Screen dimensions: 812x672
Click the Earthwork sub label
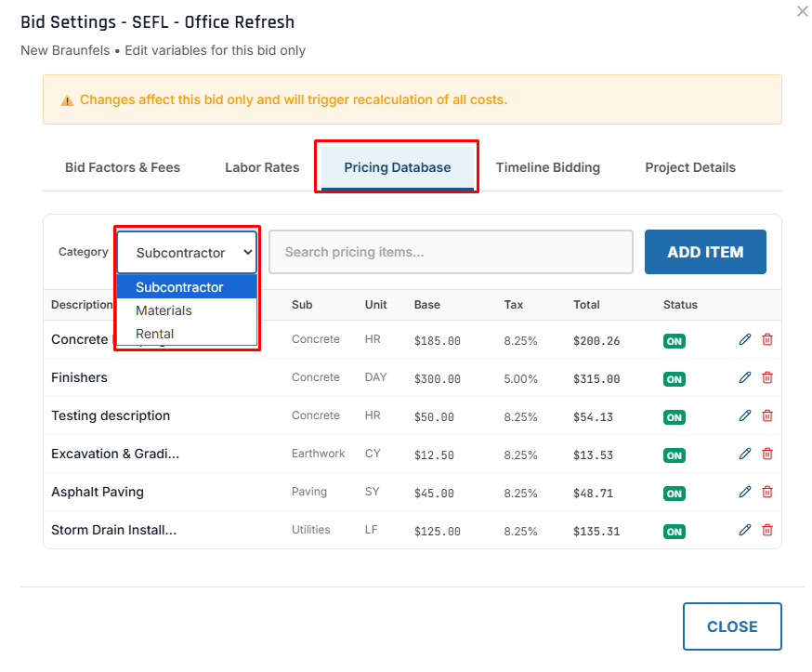click(x=318, y=454)
